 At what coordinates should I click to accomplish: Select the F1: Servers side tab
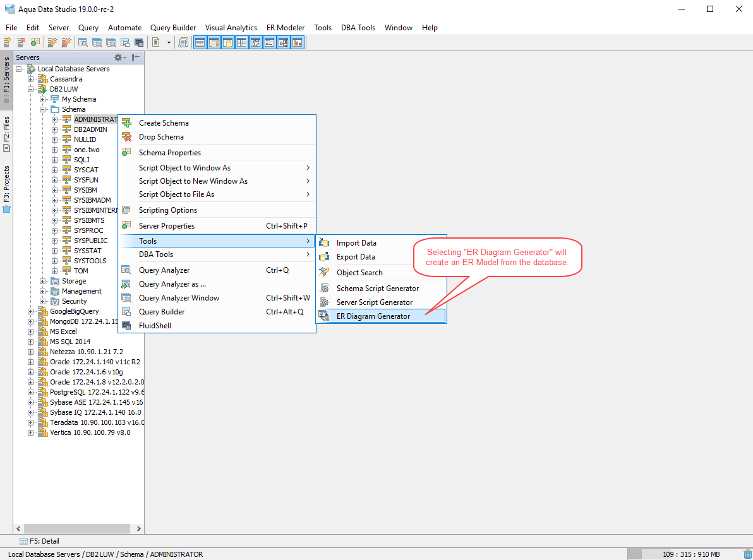[x=6, y=80]
